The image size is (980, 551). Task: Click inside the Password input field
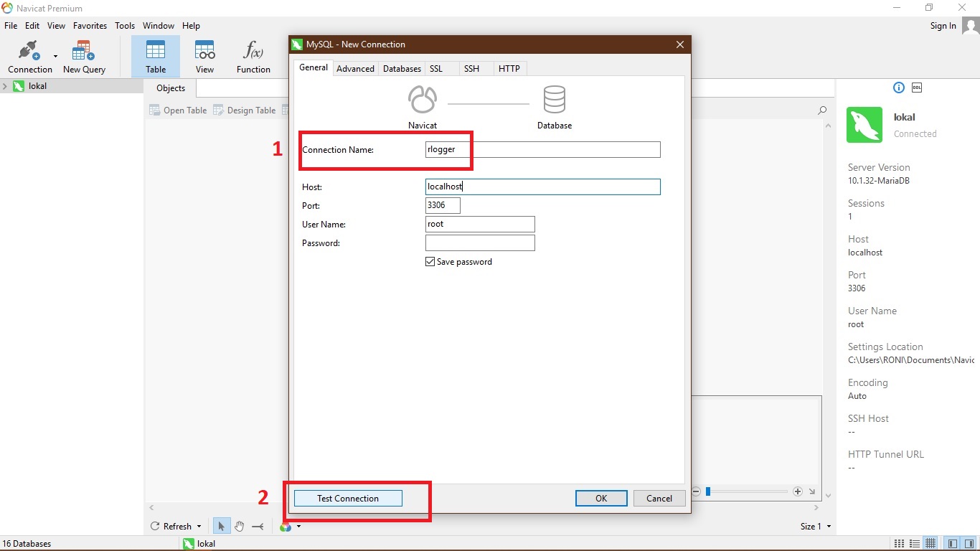pos(479,242)
